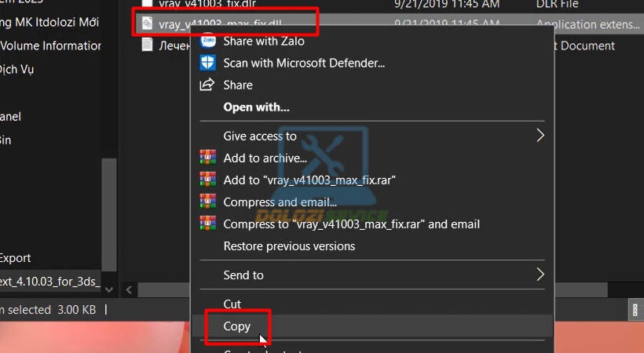
Task: Click WinRAR icon beside Compress and email
Action: point(208,202)
